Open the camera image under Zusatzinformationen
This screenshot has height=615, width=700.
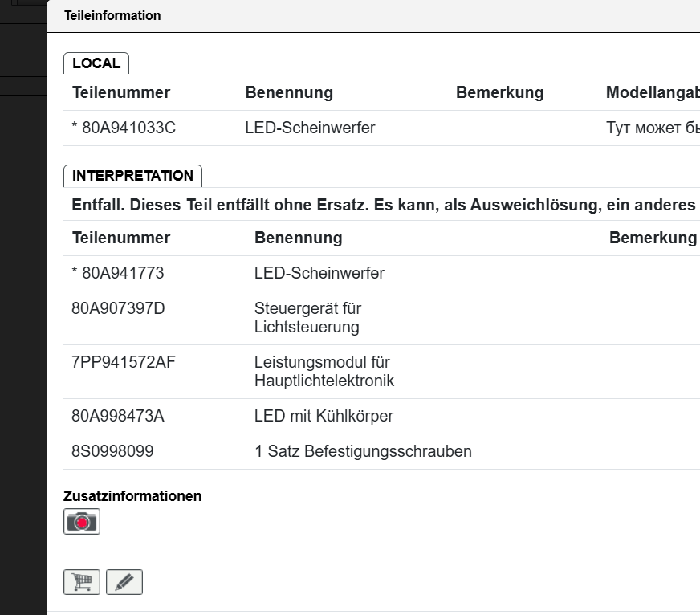82,521
